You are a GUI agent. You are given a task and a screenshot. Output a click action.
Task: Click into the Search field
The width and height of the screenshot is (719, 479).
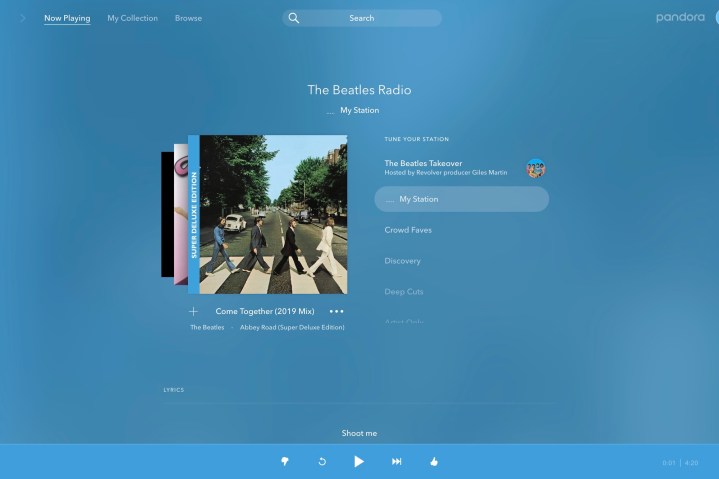click(x=370, y=18)
